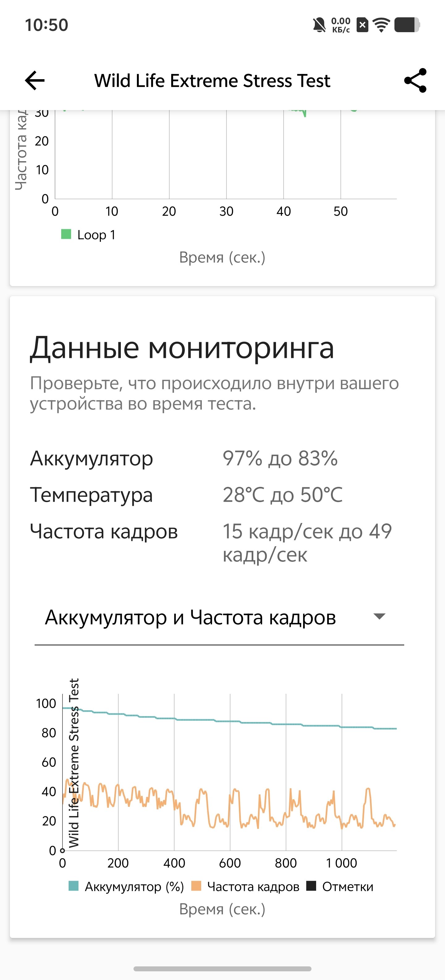445x980 pixels.
Task: Tap the battery indicator icon
Action: [407, 25]
